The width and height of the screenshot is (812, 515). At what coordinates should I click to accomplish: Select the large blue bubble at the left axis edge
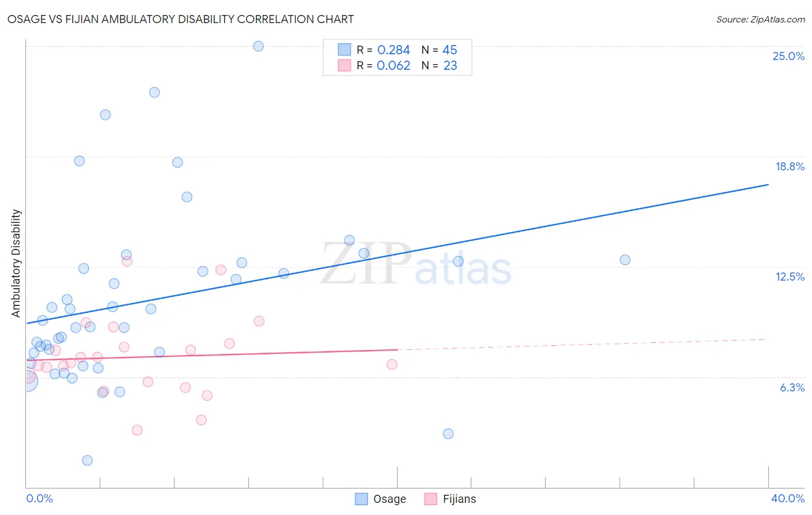(x=27, y=380)
